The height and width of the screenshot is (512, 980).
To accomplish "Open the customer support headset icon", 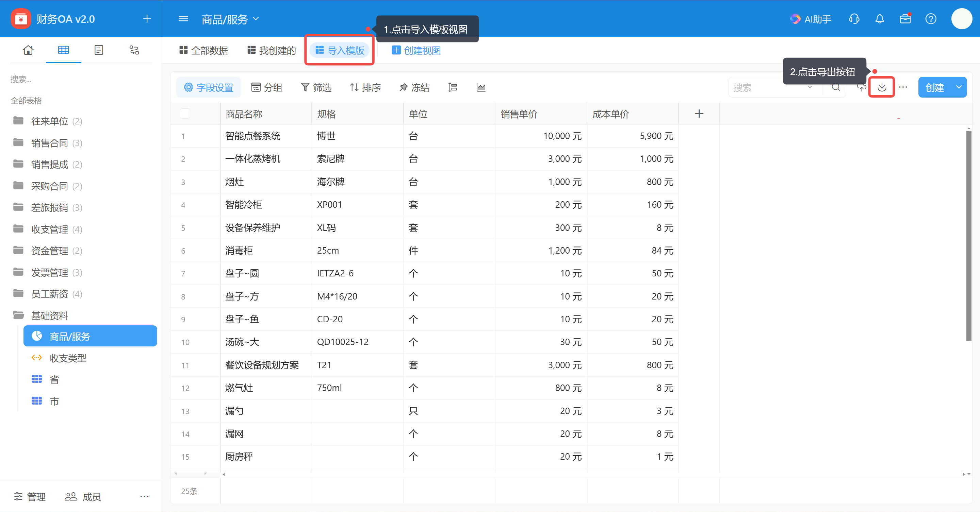I will coord(854,19).
